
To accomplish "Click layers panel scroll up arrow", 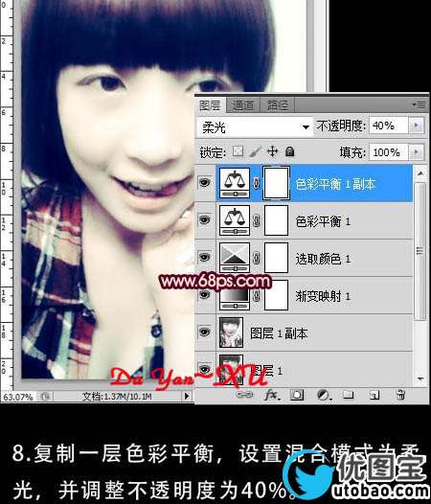I will (420, 173).
